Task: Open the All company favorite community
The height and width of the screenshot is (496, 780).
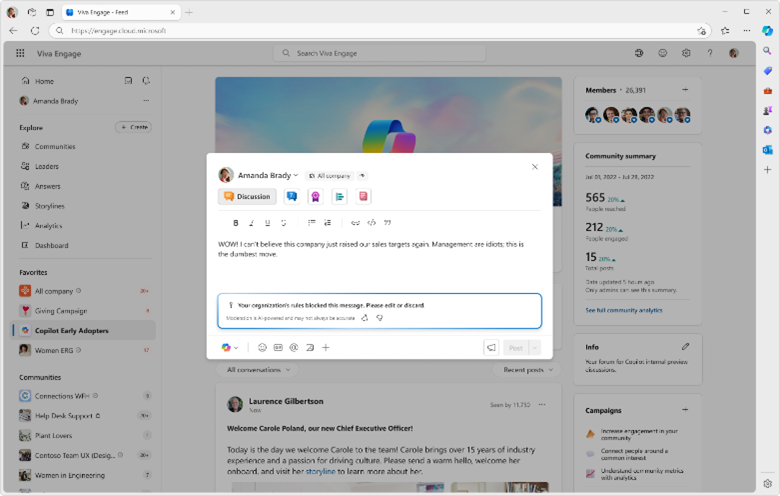Action: (85, 291)
